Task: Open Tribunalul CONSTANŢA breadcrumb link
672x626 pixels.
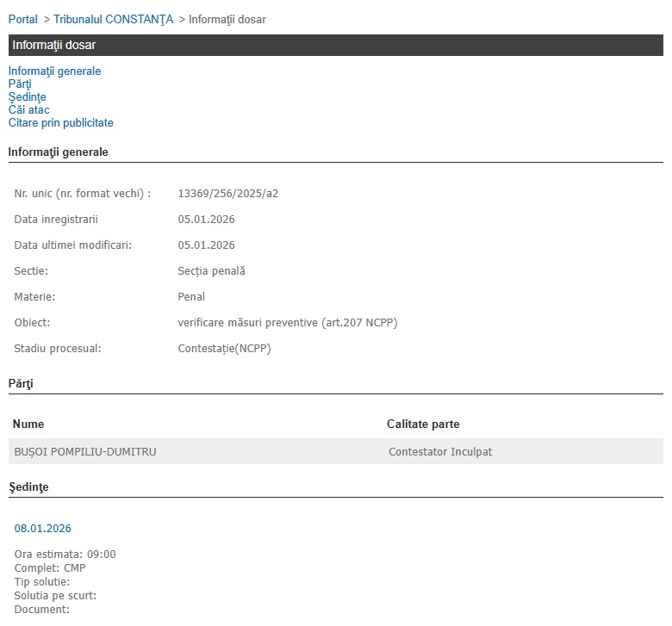Action: 113,19
